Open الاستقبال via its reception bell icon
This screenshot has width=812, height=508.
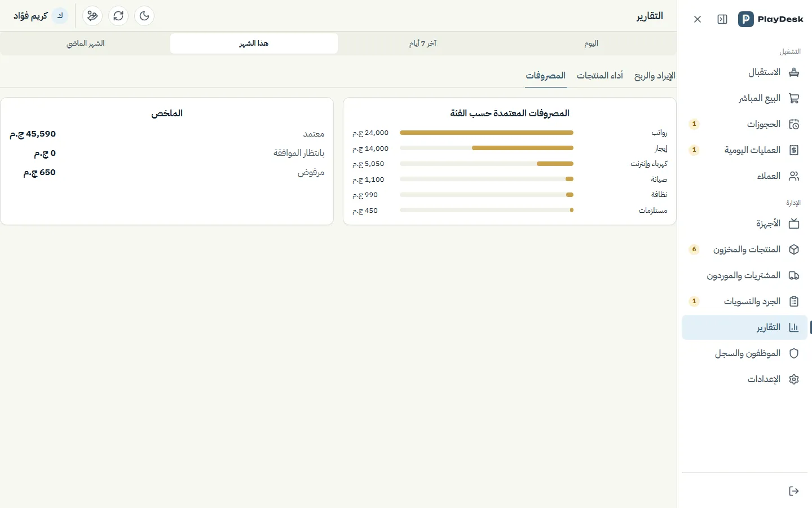794,72
